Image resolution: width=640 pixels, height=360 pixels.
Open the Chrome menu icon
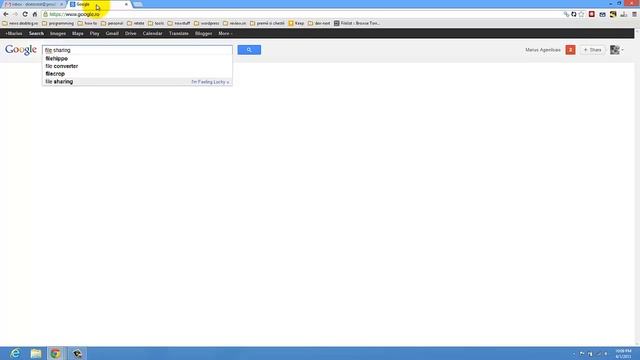click(x=634, y=14)
